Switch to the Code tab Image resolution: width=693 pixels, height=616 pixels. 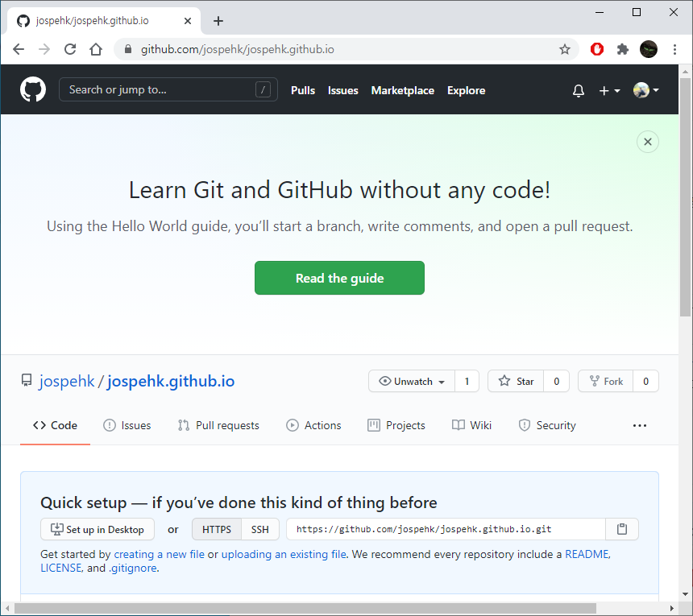click(x=56, y=425)
